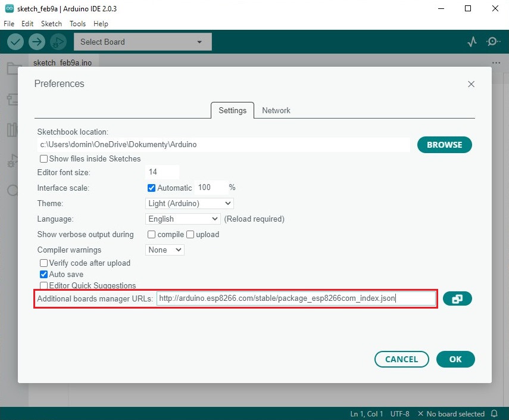Open the Serial Plotter icon

(x=472, y=42)
